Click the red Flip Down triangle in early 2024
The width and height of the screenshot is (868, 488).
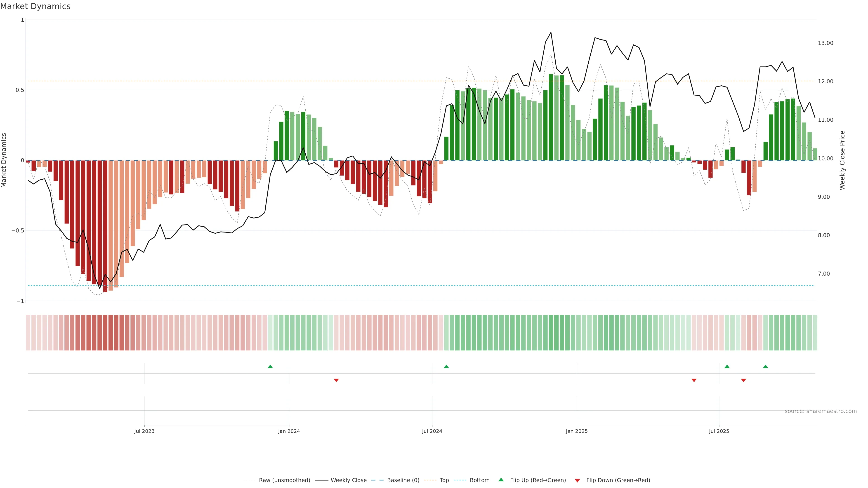336,380
